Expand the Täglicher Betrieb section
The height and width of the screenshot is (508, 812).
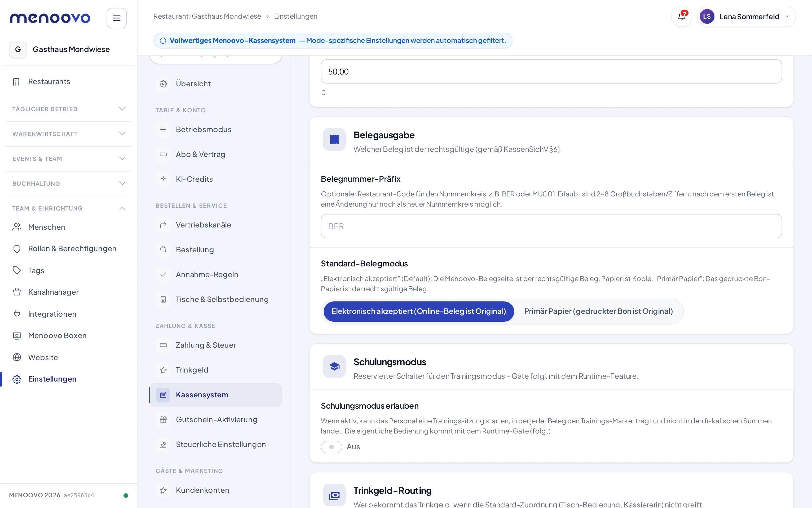pos(69,109)
